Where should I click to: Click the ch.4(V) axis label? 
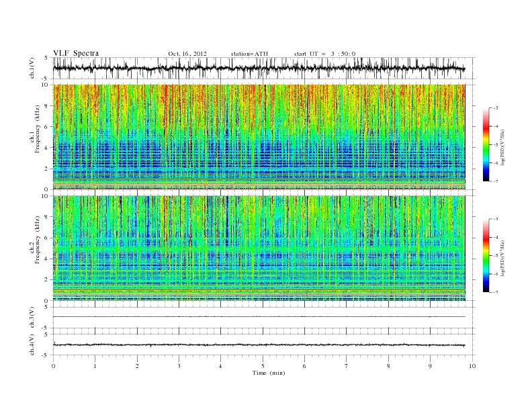pyautogui.click(x=32, y=345)
